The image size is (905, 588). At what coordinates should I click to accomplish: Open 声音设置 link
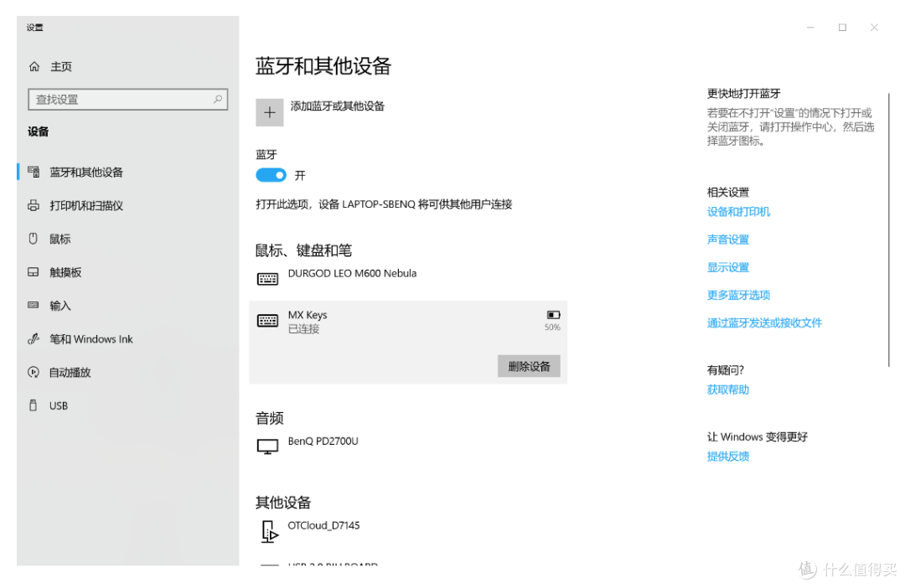(728, 240)
